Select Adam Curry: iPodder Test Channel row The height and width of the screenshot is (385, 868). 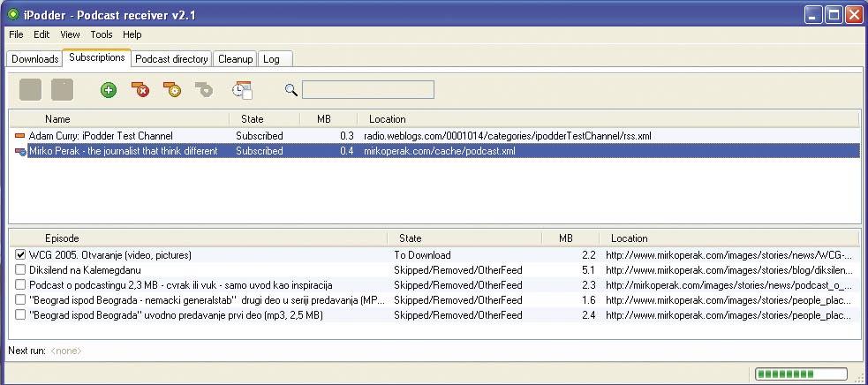pos(435,136)
